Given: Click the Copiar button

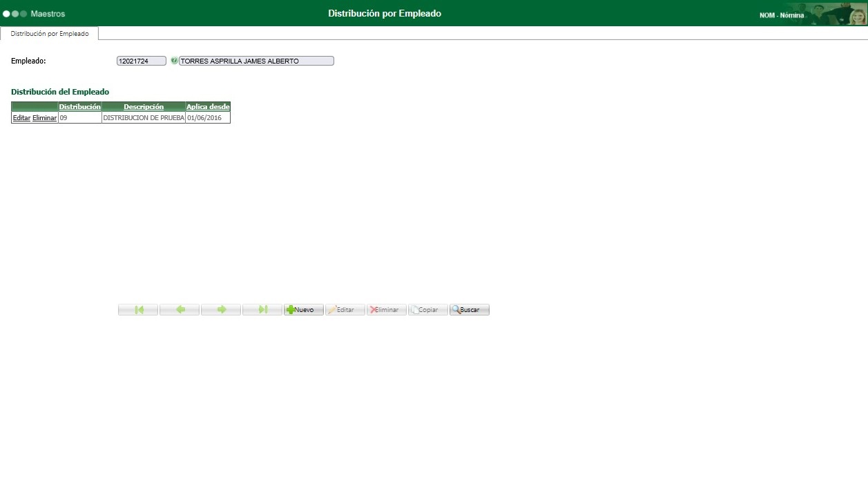Looking at the screenshot, I should pos(428,310).
